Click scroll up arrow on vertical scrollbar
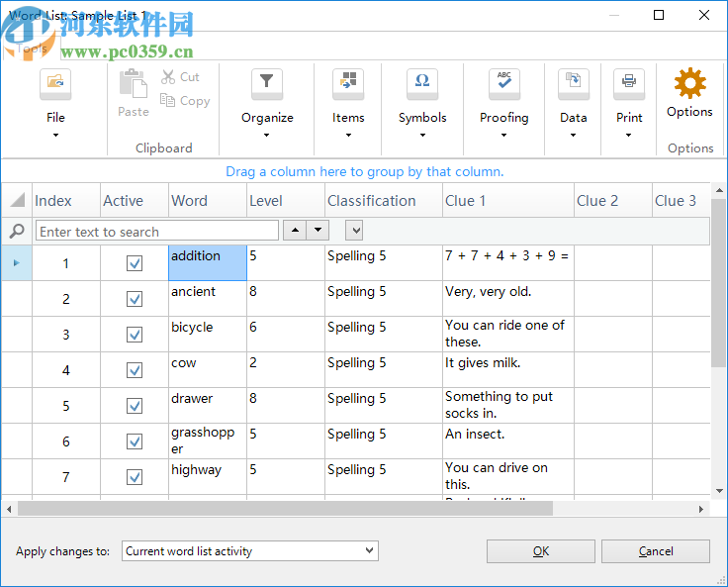 pos(719,190)
